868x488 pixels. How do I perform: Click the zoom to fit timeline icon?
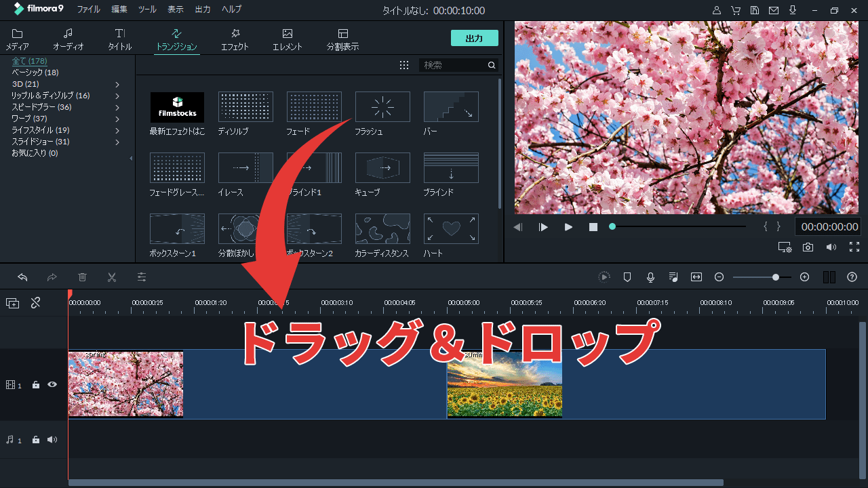point(696,277)
